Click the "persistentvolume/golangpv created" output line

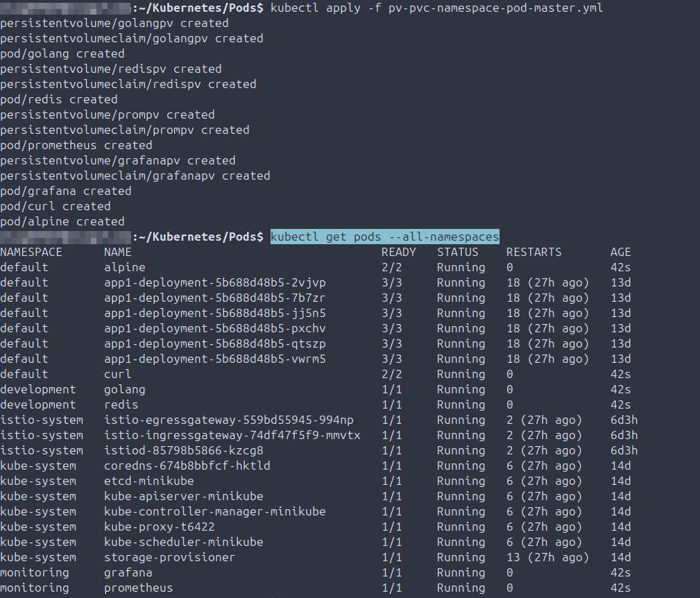114,24
